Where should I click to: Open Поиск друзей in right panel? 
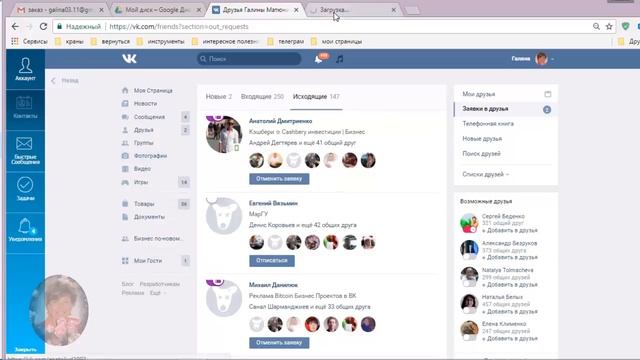pos(481,153)
